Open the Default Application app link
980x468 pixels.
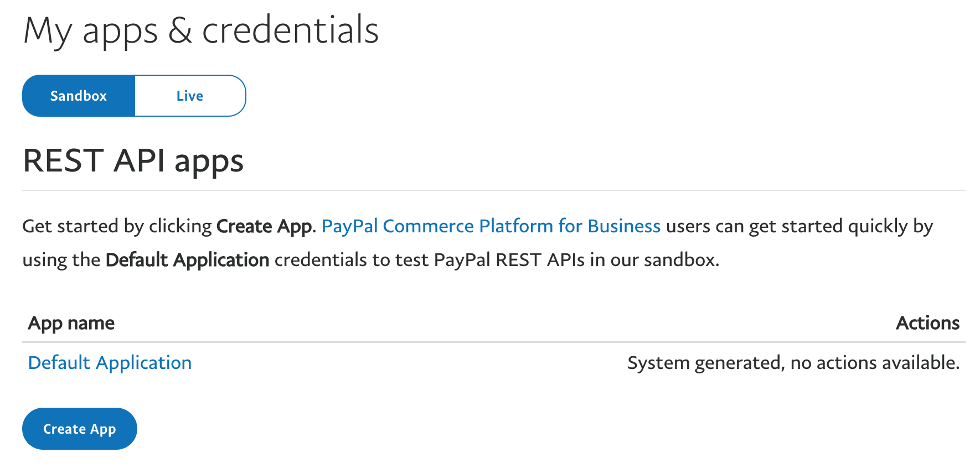tap(110, 363)
